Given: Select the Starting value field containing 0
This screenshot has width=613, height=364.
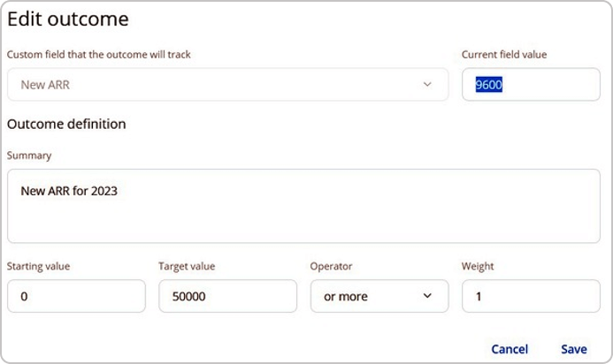Looking at the screenshot, I should (x=76, y=296).
